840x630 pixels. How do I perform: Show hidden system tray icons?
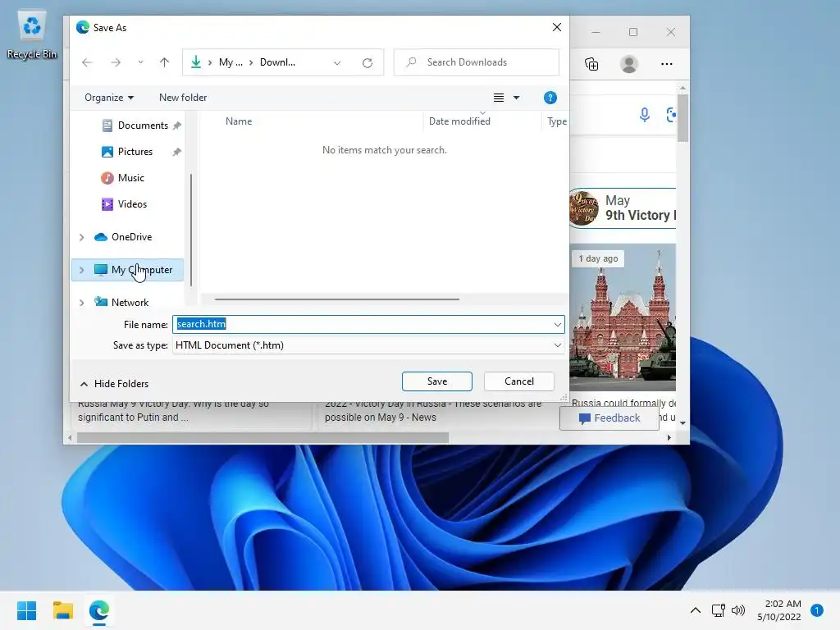[696, 610]
